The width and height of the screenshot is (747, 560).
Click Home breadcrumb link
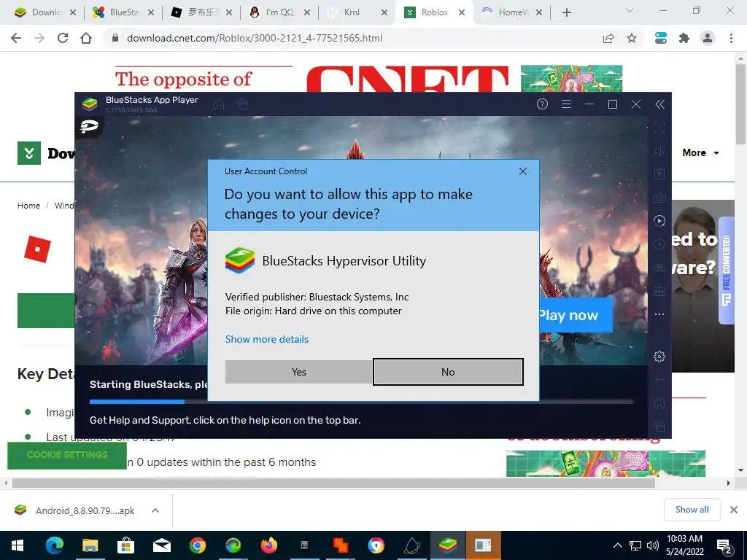(x=28, y=206)
